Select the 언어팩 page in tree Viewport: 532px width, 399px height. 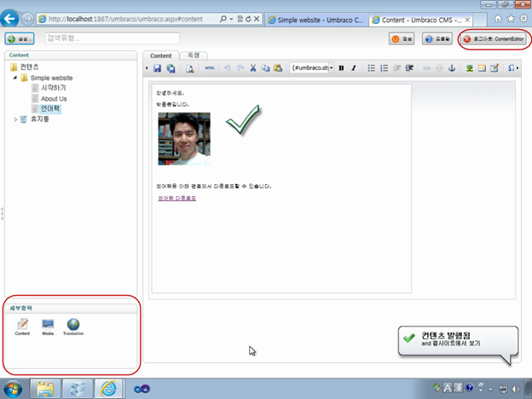point(50,108)
